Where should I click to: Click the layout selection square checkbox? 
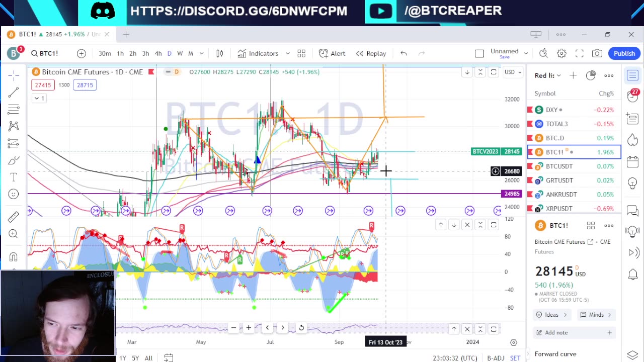pyautogui.click(x=479, y=53)
